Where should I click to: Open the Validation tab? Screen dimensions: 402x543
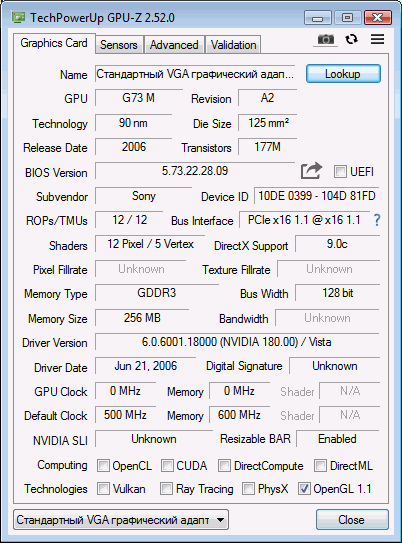(233, 45)
